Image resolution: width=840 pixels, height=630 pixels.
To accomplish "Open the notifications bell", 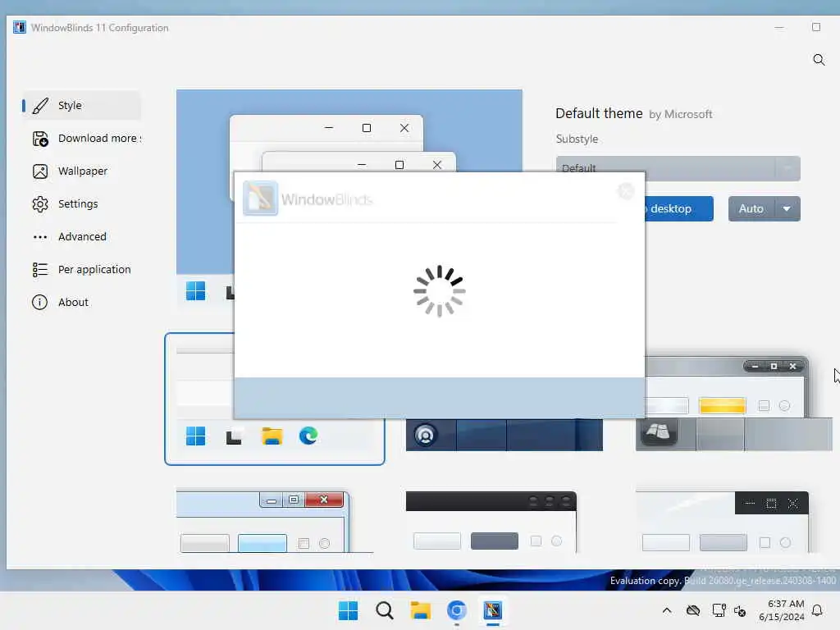I will 818,610.
